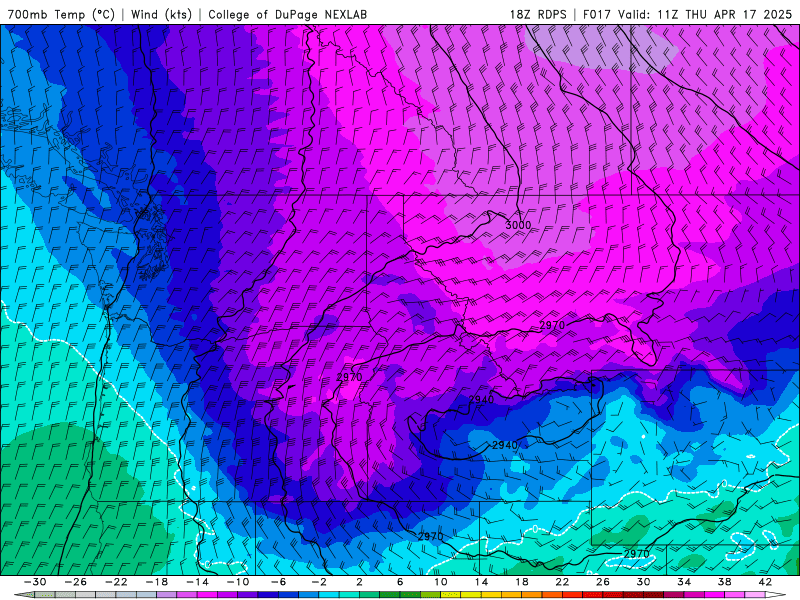Click the 'F017 Valid: 11Z THU APR 17 2025' text
The height and width of the screenshot is (600, 800).
[687, 14]
